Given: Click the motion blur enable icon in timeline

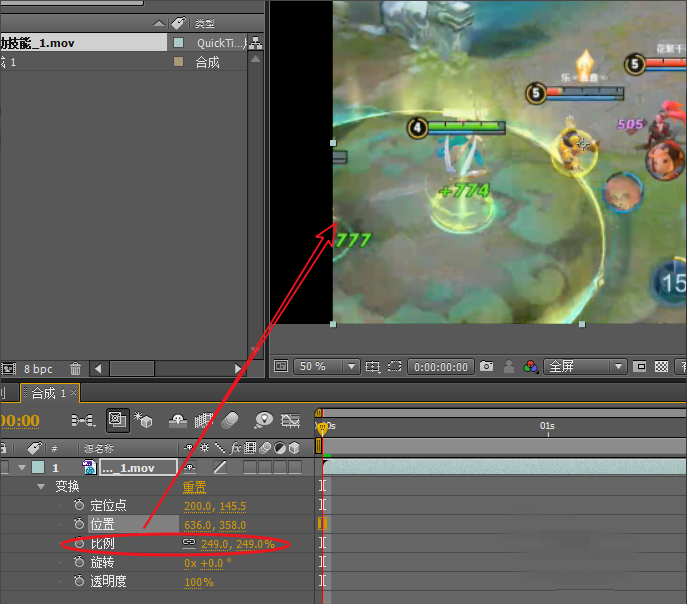Looking at the screenshot, I should pyautogui.click(x=230, y=420).
